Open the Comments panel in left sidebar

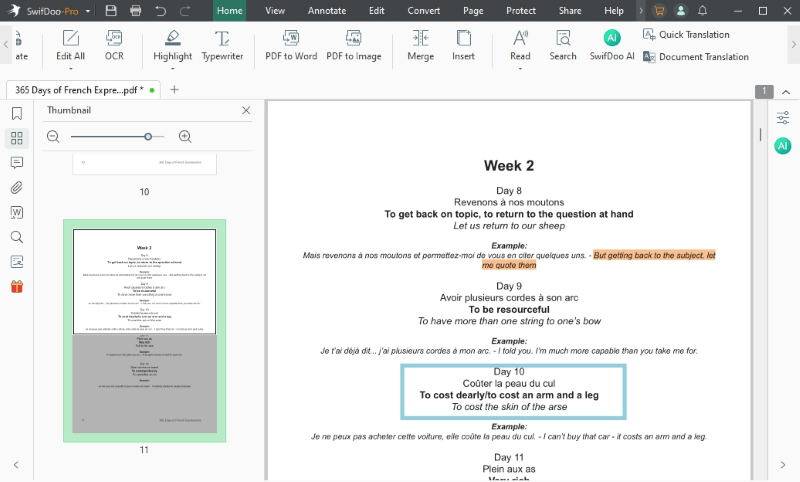(x=17, y=162)
